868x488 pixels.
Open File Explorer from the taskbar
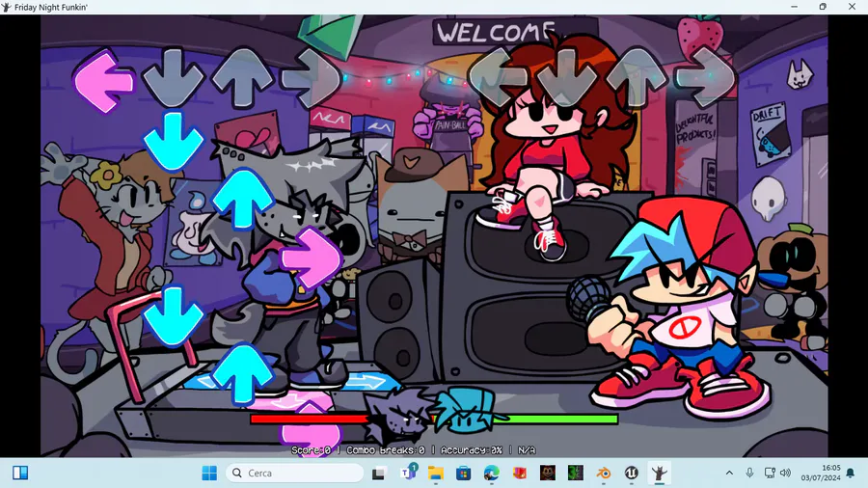436,474
